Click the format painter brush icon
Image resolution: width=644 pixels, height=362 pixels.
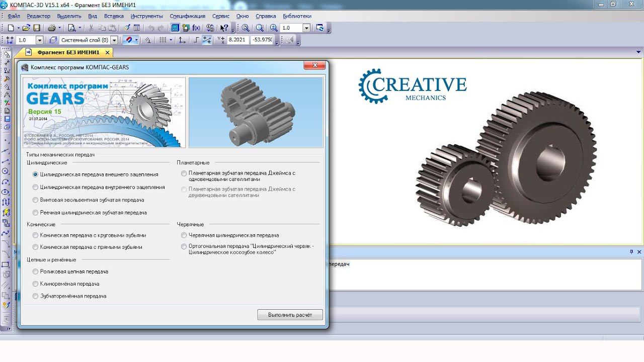(127, 28)
